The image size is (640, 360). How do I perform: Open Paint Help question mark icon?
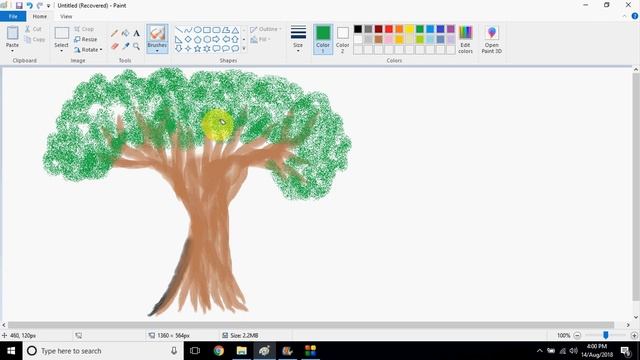point(635,16)
